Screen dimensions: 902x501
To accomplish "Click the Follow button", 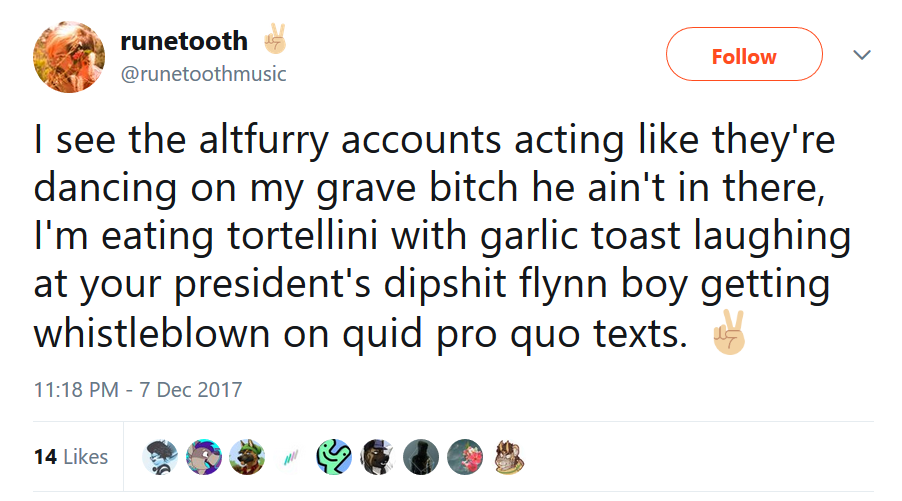I will coord(744,54).
